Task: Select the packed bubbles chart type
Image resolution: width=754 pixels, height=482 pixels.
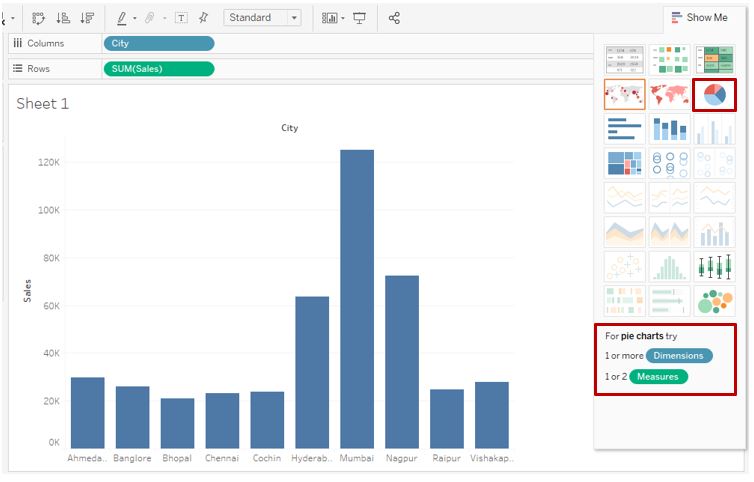Action: pyautogui.click(x=714, y=301)
